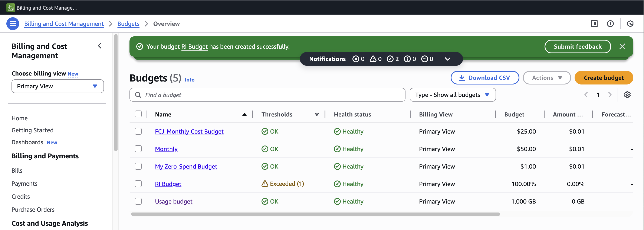Image resolution: width=644 pixels, height=230 pixels.
Task: Open table preferences gear icon
Action: coord(627,95)
